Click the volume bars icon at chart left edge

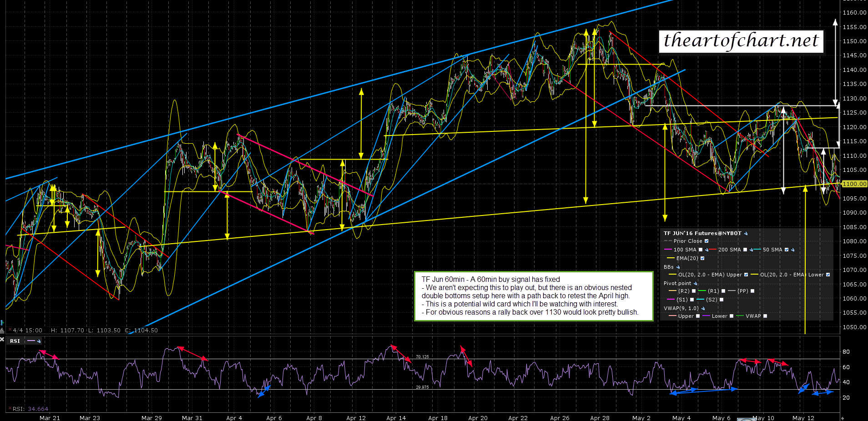(x=2, y=330)
